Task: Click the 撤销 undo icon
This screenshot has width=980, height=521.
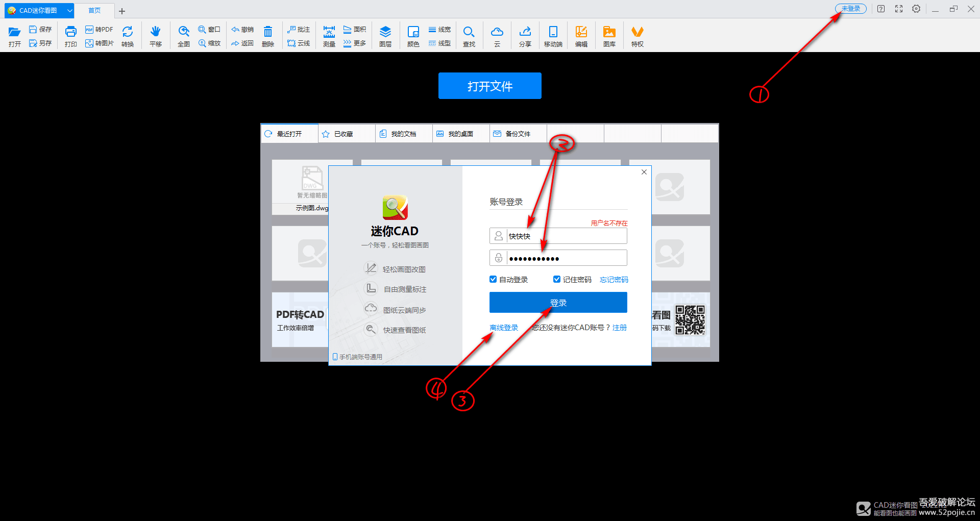Action: [x=242, y=30]
